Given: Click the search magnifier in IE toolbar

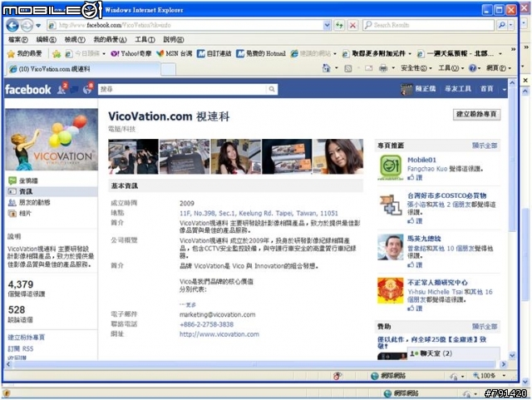Looking at the screenshot, I should (501, 25).
